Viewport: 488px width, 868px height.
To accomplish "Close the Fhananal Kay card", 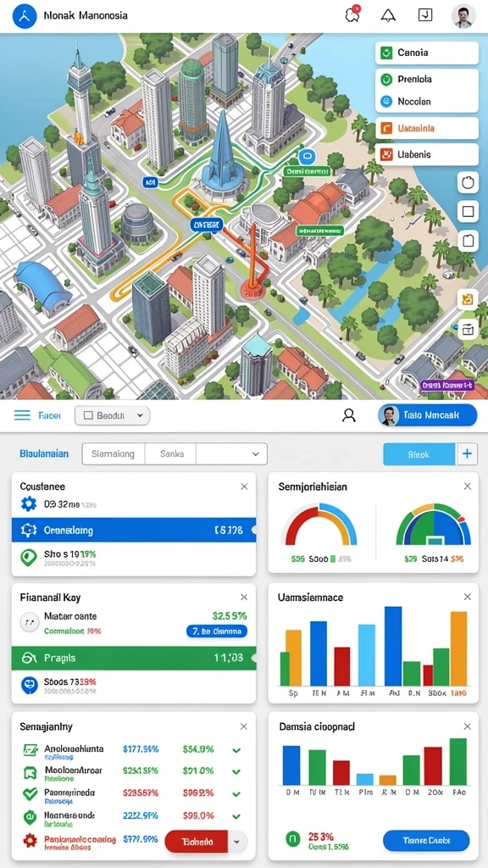I will coord(244,598).
